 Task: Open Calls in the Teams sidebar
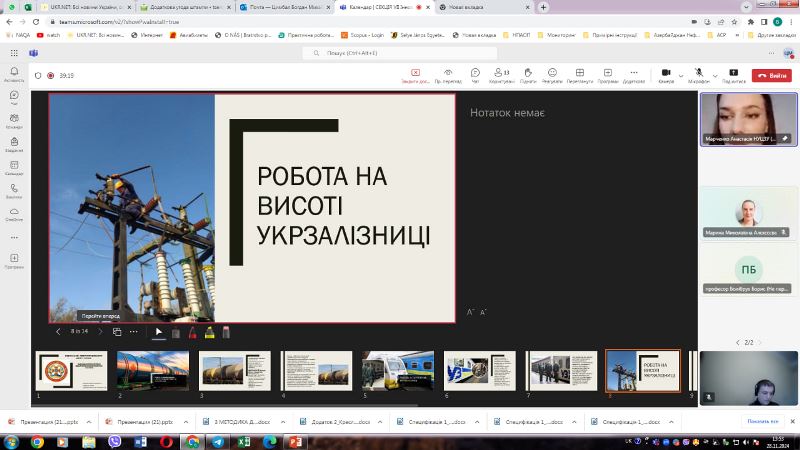[x=14, y=191]
